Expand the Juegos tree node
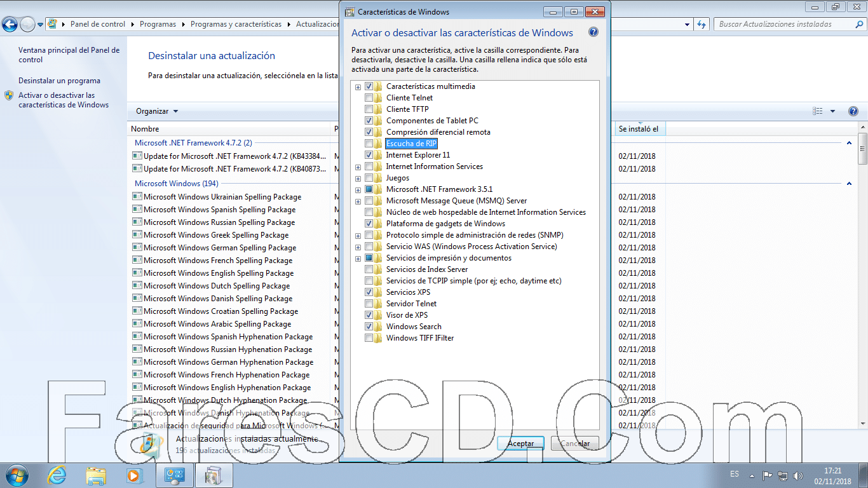This screenshot has width=868, height=488. pos(358,179)
